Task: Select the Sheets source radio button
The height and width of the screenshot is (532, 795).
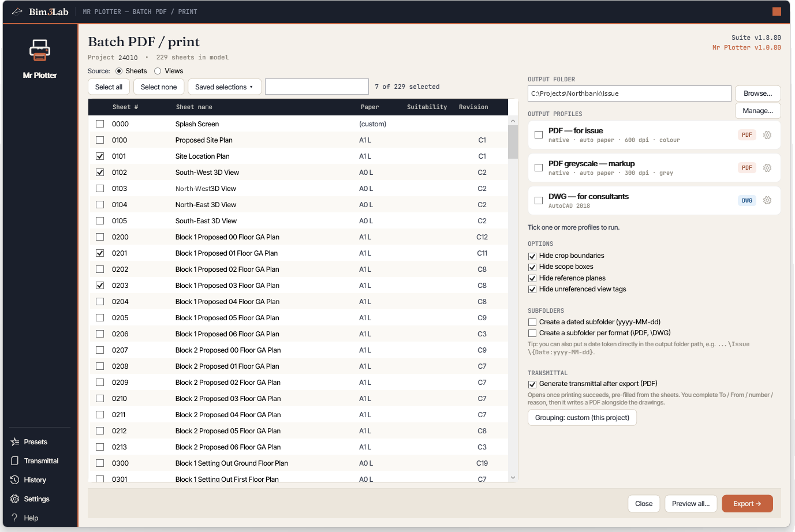Action: pyautogui.click(x=119, y=71)
